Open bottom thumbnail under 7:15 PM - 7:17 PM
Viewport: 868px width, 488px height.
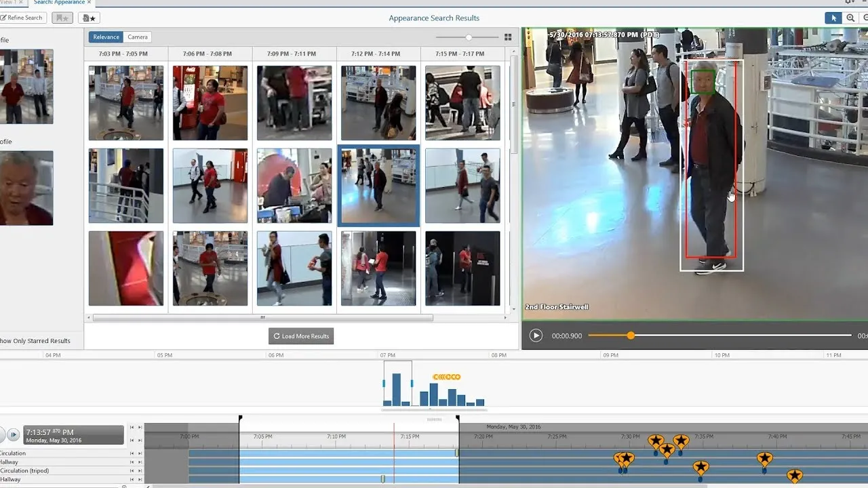462,268
